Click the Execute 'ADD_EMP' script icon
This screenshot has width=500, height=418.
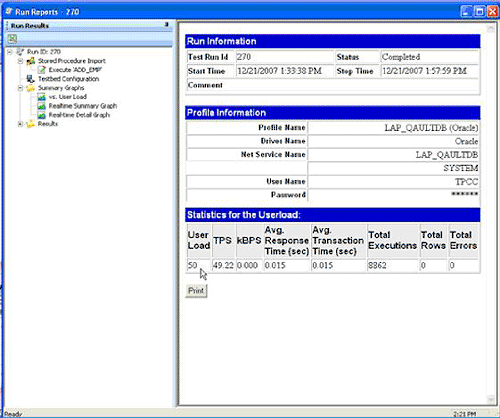pyautogui.click(x=41, y=70)
